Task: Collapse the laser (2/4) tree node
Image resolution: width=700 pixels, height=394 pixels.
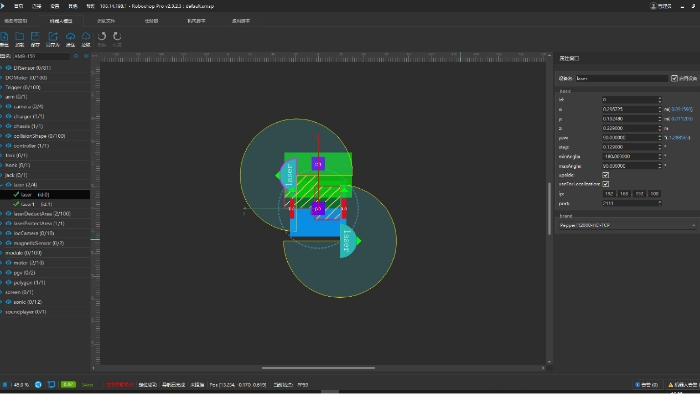Action: 2,185
